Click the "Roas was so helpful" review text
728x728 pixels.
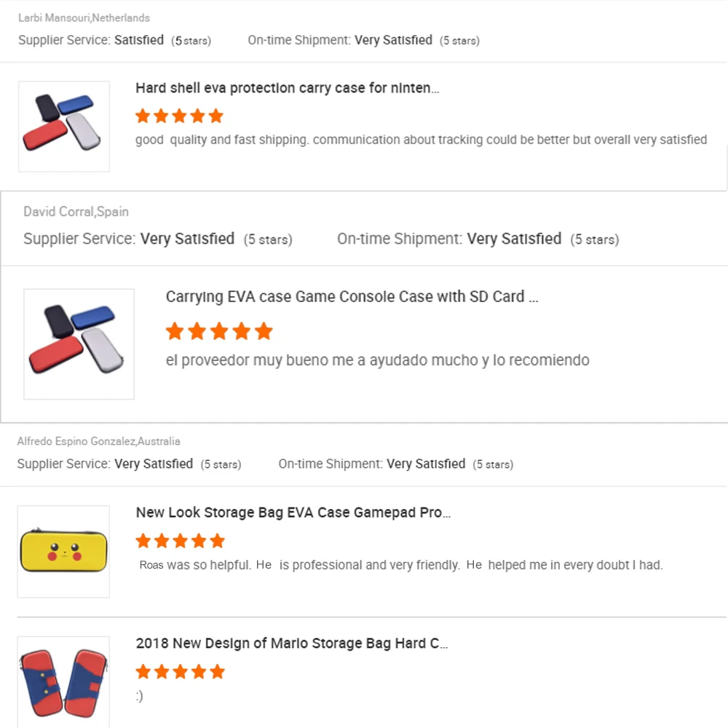(x=400, y=565)
